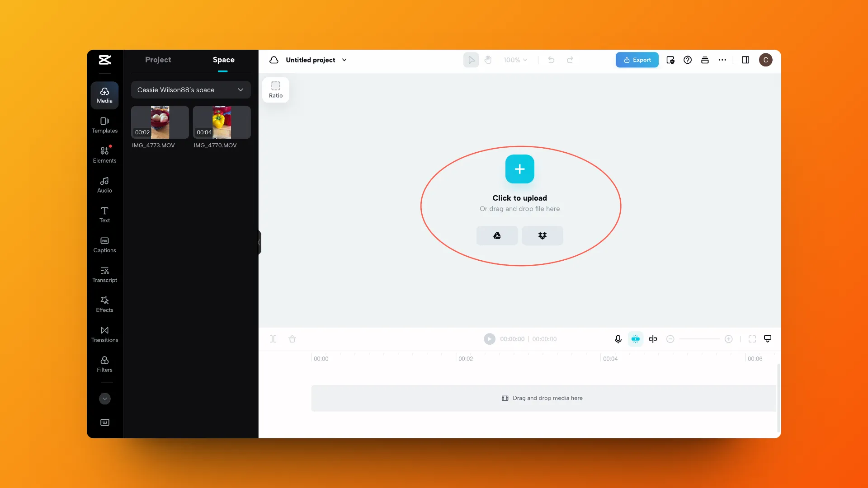868x488 pixels.
Task: Delete with the trash icon
Action: point(292,339)
